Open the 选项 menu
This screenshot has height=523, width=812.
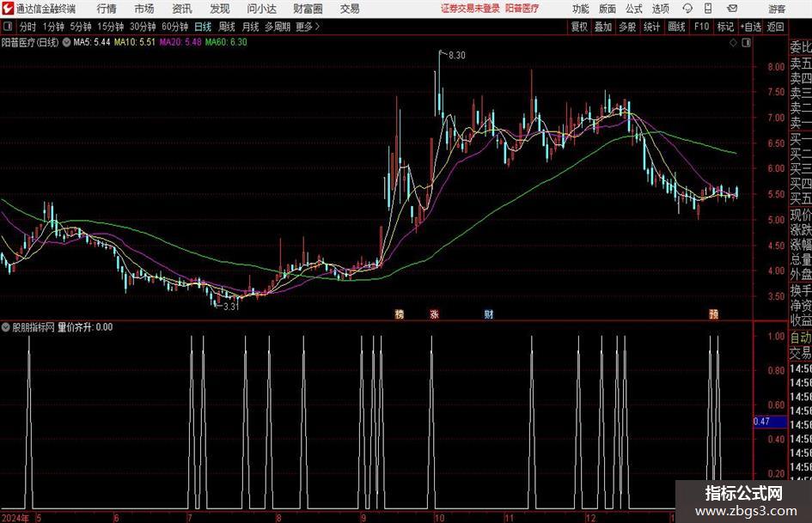point(660,9)
